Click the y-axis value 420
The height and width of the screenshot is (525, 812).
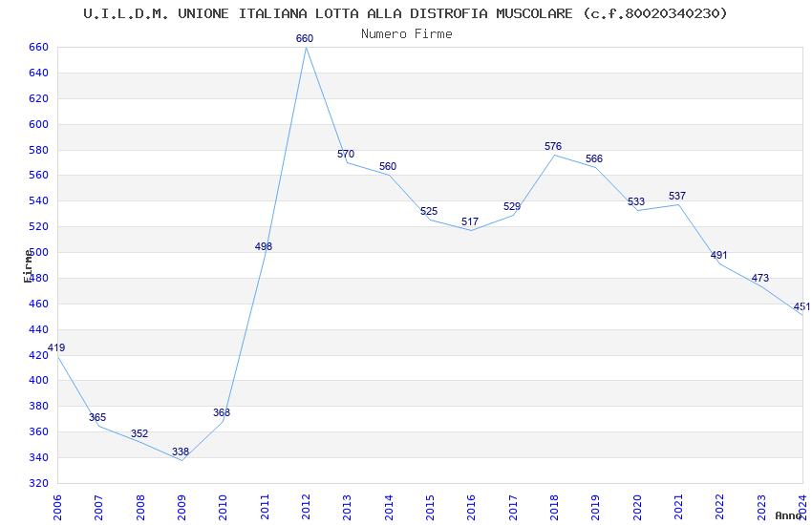point(39,355)
